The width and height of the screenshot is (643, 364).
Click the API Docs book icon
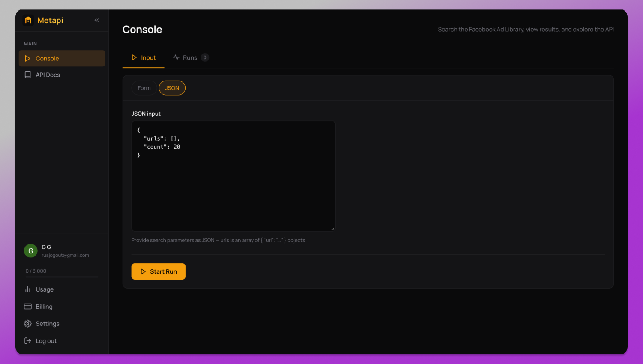28,75
